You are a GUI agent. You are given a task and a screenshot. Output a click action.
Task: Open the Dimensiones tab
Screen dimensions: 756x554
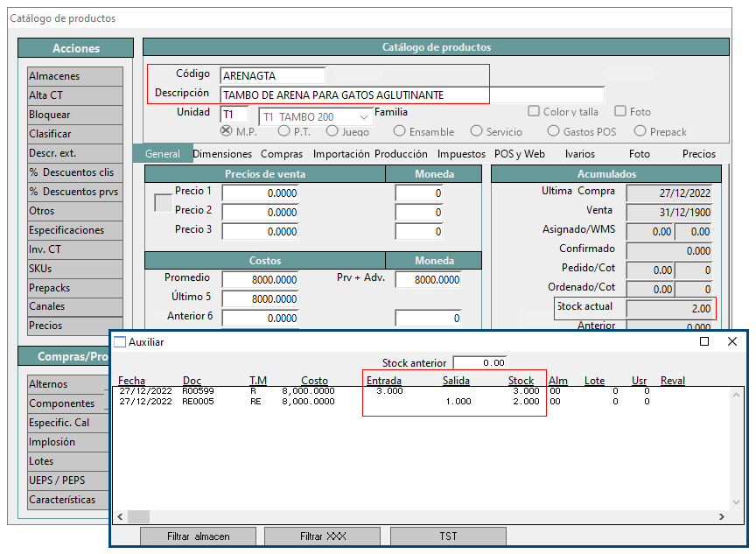point(222,154)
